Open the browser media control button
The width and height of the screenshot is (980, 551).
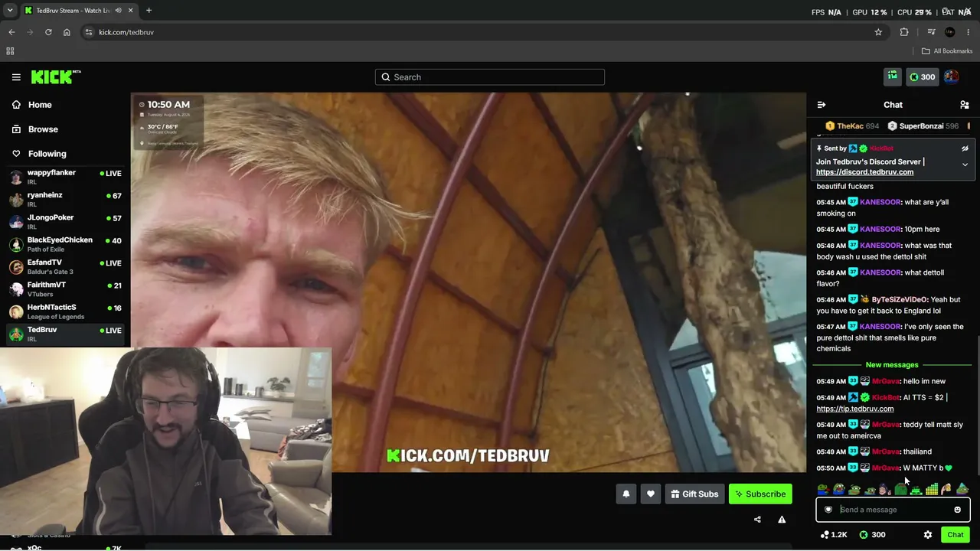pyautogui.click(x=931, y=32)
